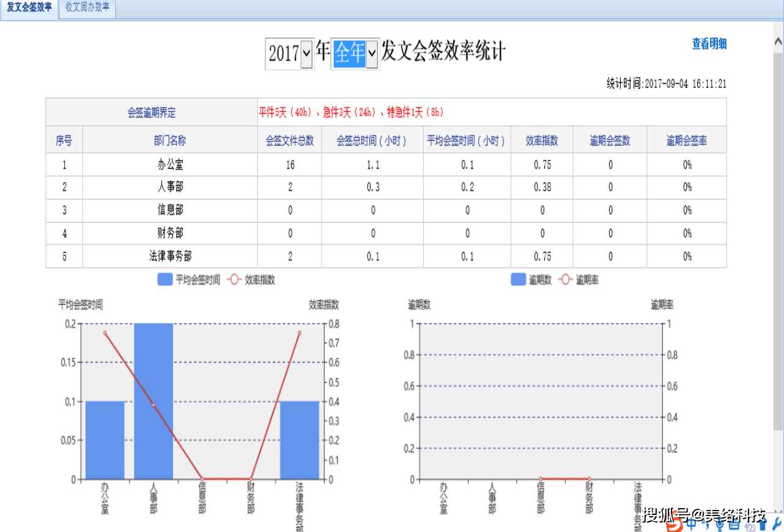This screenshot has width=784, height=532.
Task: Toggle the 平均会签时间 legend item
Action: (188, 280)
